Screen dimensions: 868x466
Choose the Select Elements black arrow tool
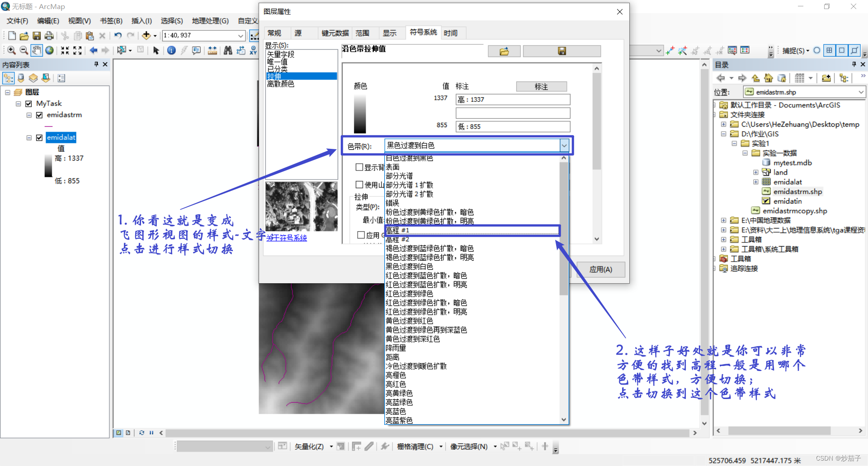click(x=156, y=50)
